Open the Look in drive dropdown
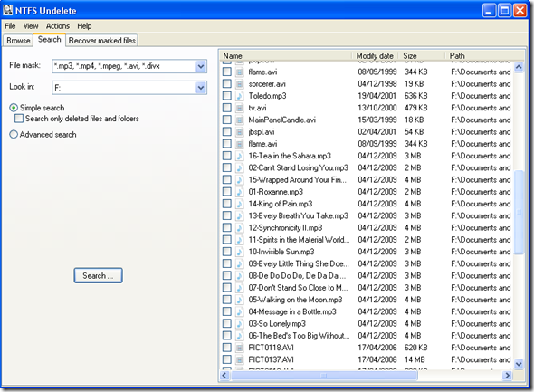Image resolution: width=534 pixels, height=392 pixels. point(201,88)
